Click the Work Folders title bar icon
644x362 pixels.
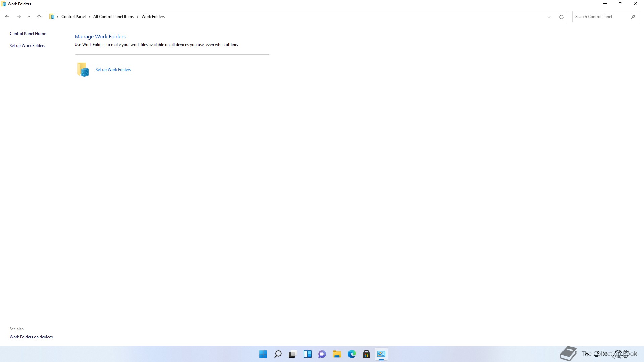[4, 4]
